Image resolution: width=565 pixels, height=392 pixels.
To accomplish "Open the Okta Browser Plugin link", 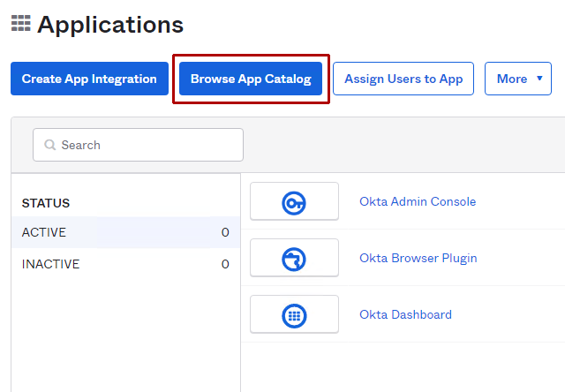I will pyautogui.click(x=418, y=258).
